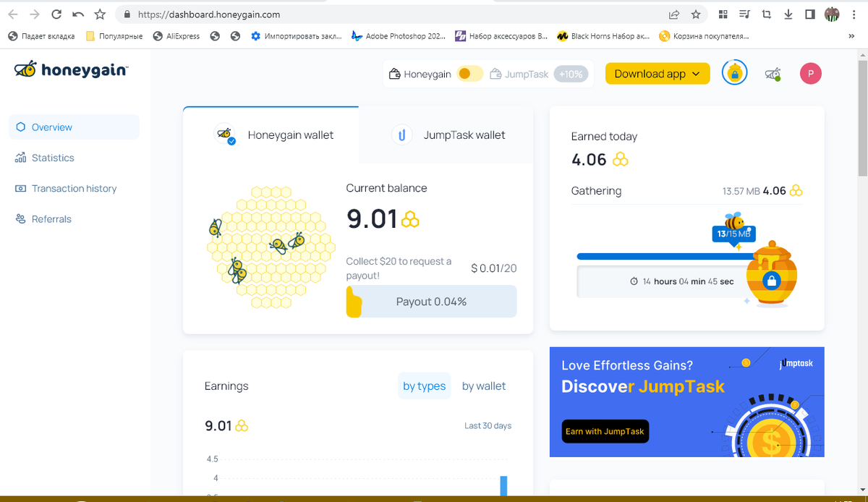Screen dimensions: 868x502
Task: Open the Chrome three-dot menu
Action: 852,14
